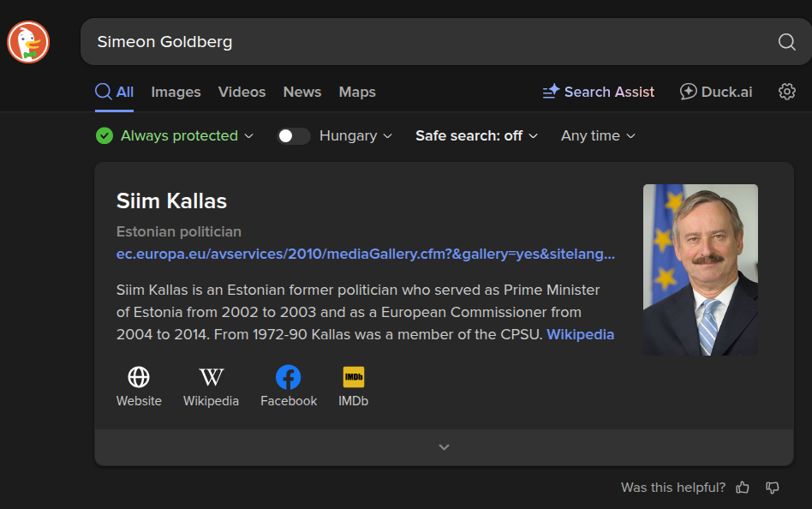Toggle the Hungary region switch
The image size is (812, 509).
click(x=293, y=135)
